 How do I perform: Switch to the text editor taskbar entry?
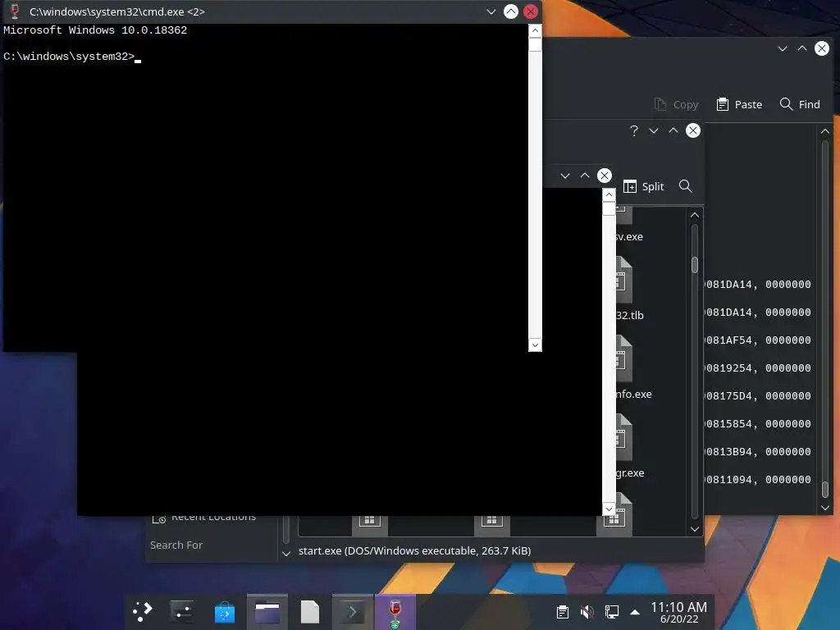click(x=309, y=611)
